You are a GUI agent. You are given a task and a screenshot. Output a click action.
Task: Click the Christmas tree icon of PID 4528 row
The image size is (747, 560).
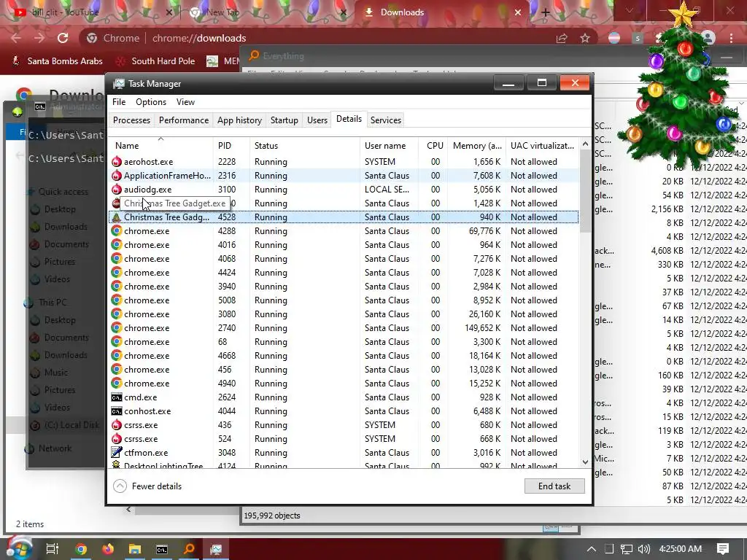coord(116,217)
